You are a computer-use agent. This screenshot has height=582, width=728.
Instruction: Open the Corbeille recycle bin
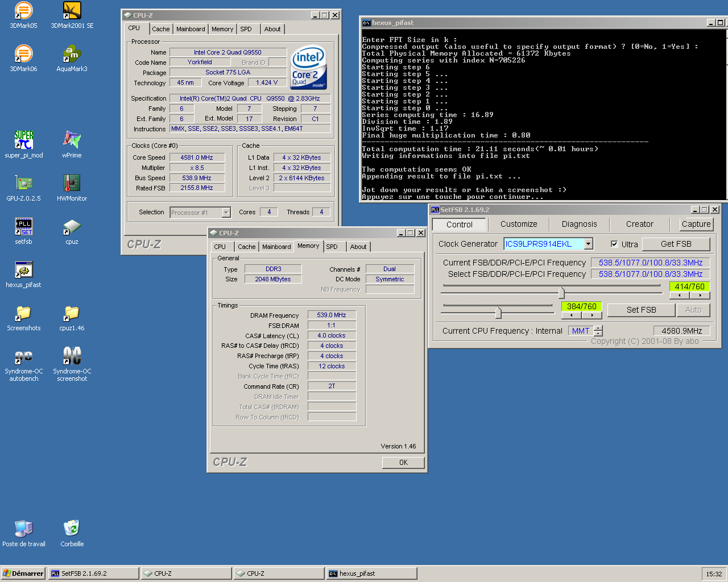pos(72,534)
